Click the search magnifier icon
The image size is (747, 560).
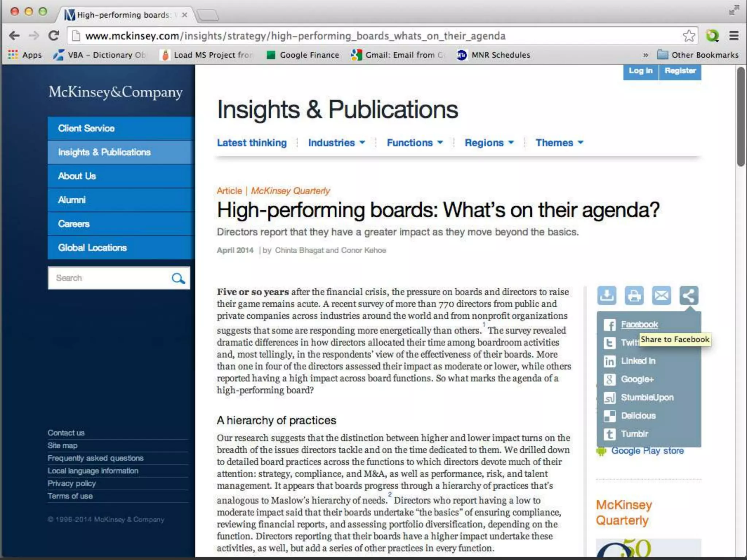coord(178,278)
